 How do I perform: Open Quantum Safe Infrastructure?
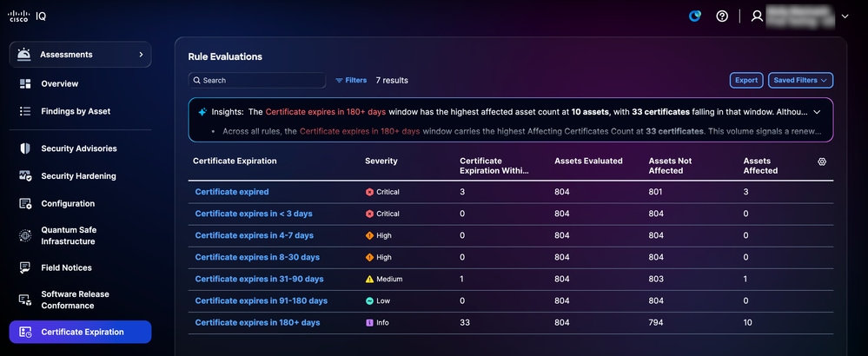coord(69,235)
